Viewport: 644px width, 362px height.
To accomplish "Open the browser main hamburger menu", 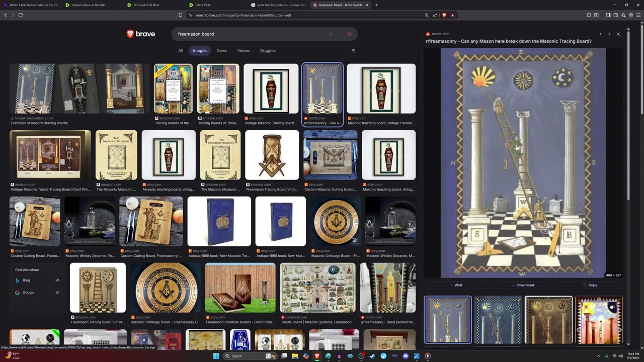I will click(x=639, y=15).
